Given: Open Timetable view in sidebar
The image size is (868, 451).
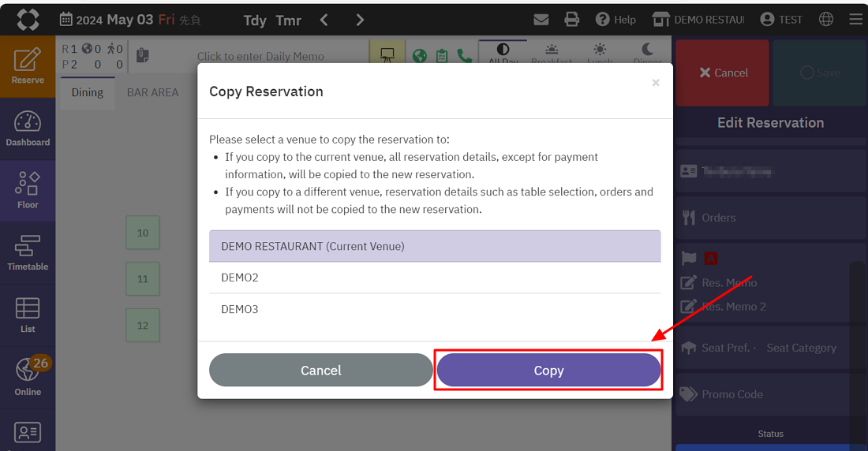Looking at the screenshot, I should coord(28,253).
